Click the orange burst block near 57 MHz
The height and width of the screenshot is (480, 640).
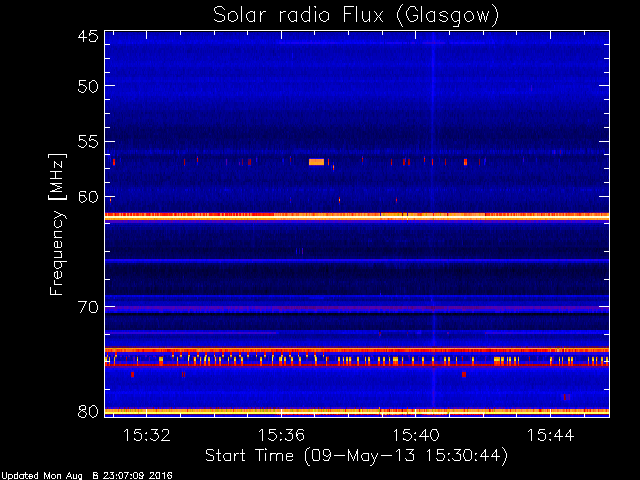pyautogui.click(x=316, y=162)
